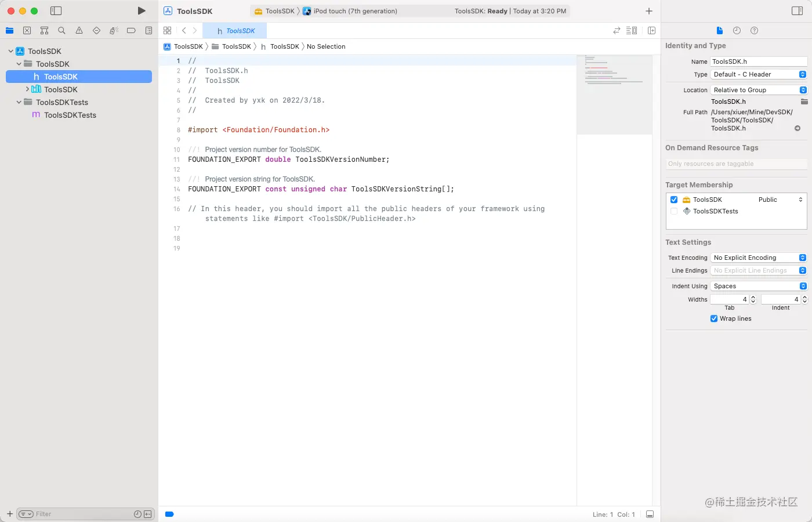The width and height of the screenshot is (812, 522).
Task: Show the History inspector
Action: [x=737, y=31]
